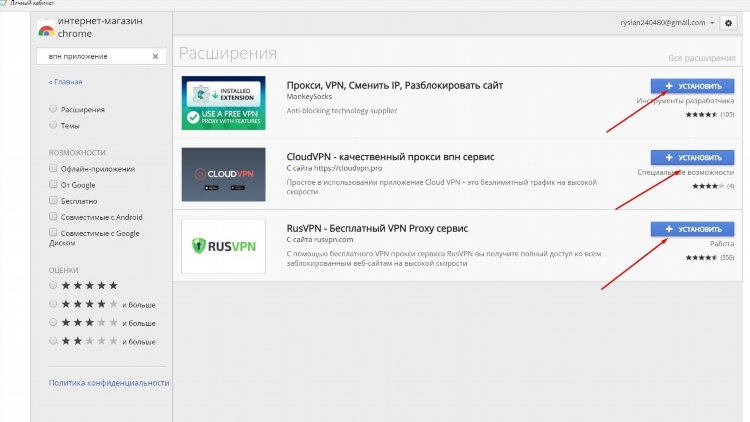Open the Политика конфиденциальности link
Image resolution: width=750 pixels, height=422 pixels.
(109, 383)
